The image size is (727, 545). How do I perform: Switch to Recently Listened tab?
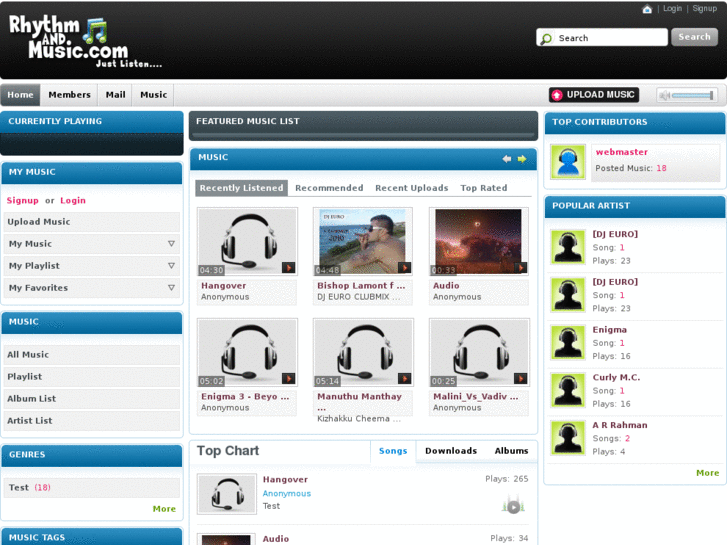pyautogui.click(x=242, y=188)
